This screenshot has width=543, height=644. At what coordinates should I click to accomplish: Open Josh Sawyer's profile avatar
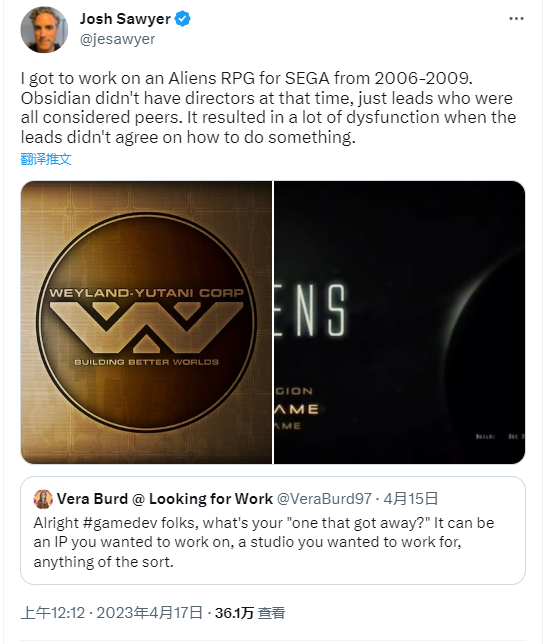coord(44,30)
